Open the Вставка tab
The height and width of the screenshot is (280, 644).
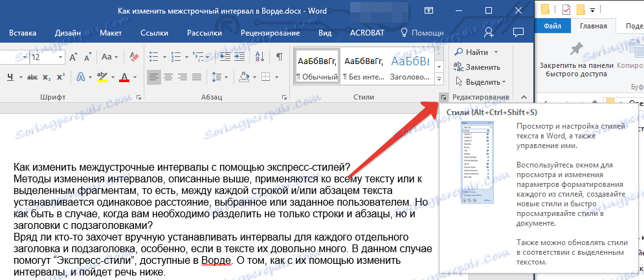tap(23, 33)
